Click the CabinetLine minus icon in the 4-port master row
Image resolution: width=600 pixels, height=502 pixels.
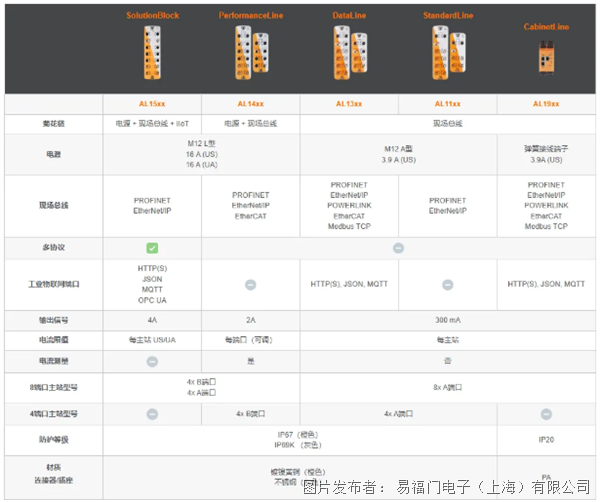coord(545,412)
